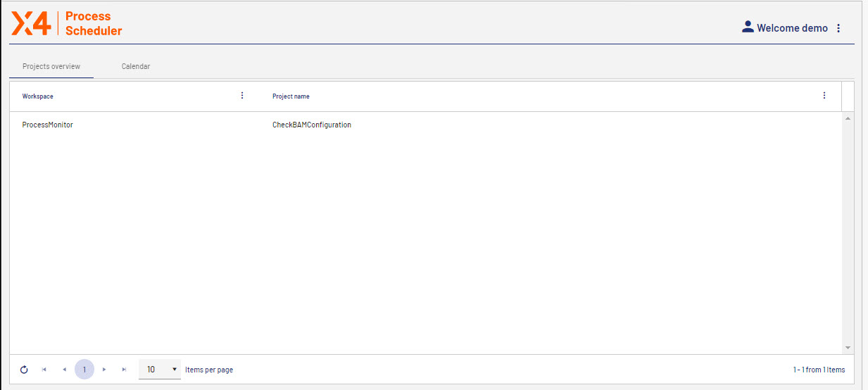Open the user menu beside Welcome demo
Image resolution: width=868 pixels, height=390 pixels.
coord(838,28)
